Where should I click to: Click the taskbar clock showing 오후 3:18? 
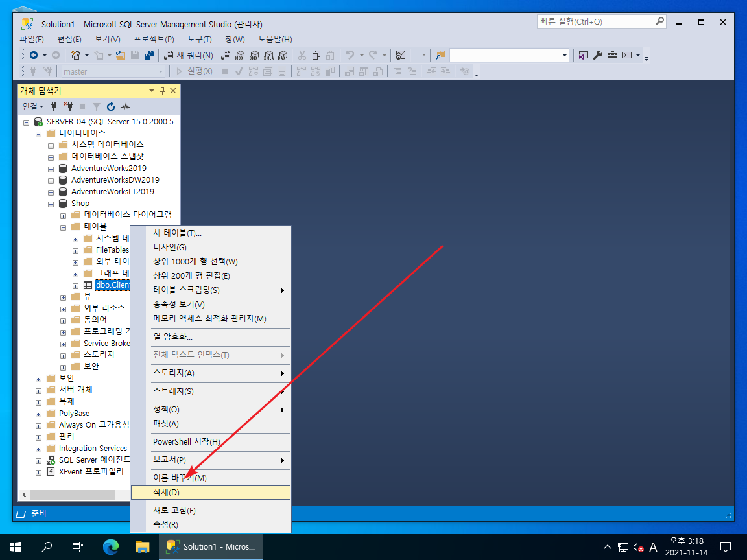pos(687,546)
